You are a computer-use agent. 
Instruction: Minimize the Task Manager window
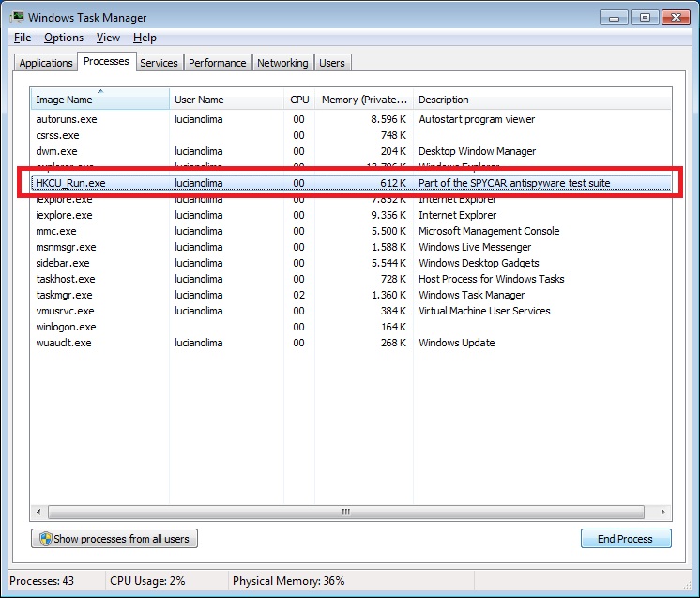coord(615,18)
